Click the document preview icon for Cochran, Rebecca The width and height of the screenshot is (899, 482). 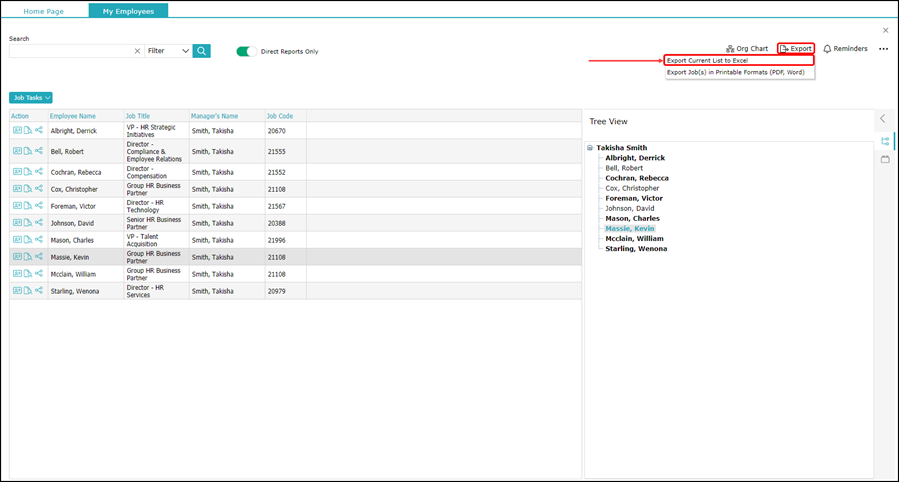[x=28, y=171]
